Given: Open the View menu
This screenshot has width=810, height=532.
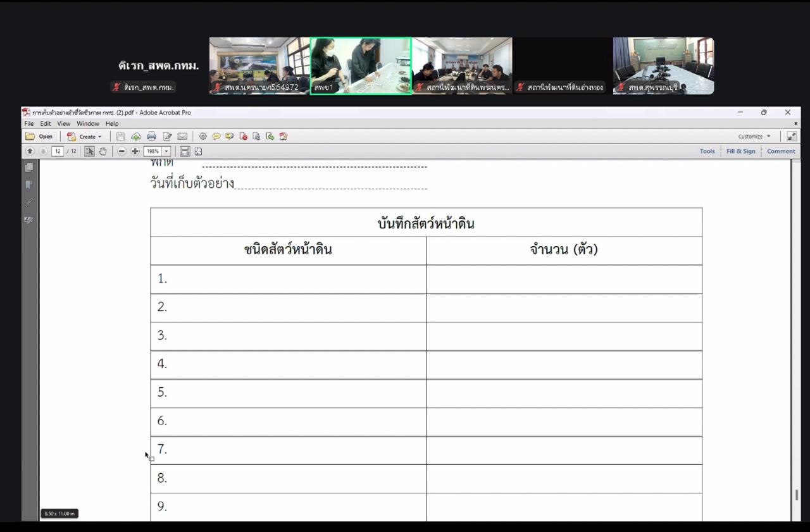Looking at the screenshot, I should (x=64, y=123).
